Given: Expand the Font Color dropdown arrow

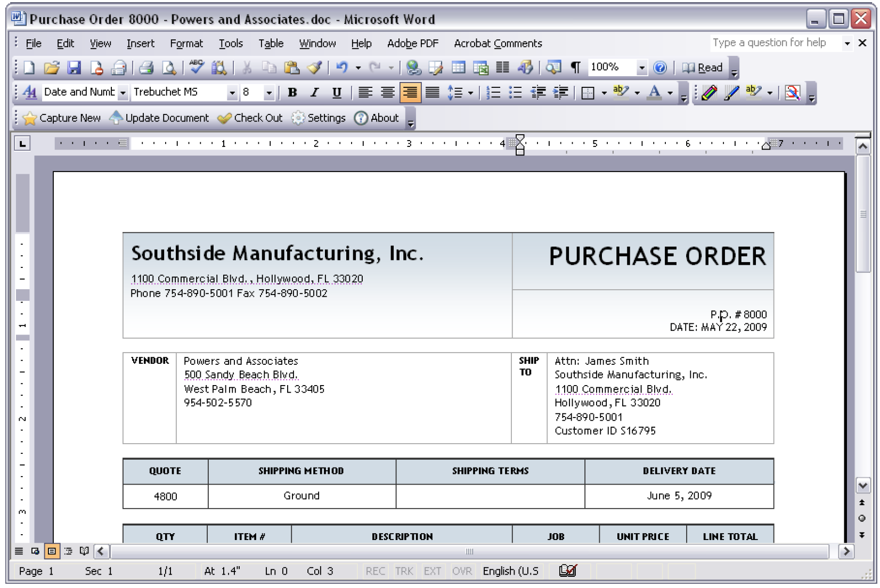Looking at the screenshot, I should coord(670,93).
